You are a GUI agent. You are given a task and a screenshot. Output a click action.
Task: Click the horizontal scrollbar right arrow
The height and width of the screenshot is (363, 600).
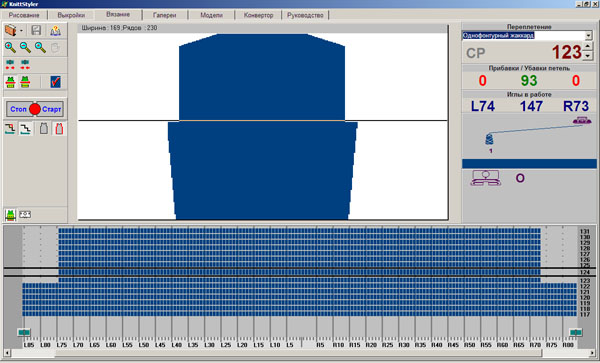(592, 353)
